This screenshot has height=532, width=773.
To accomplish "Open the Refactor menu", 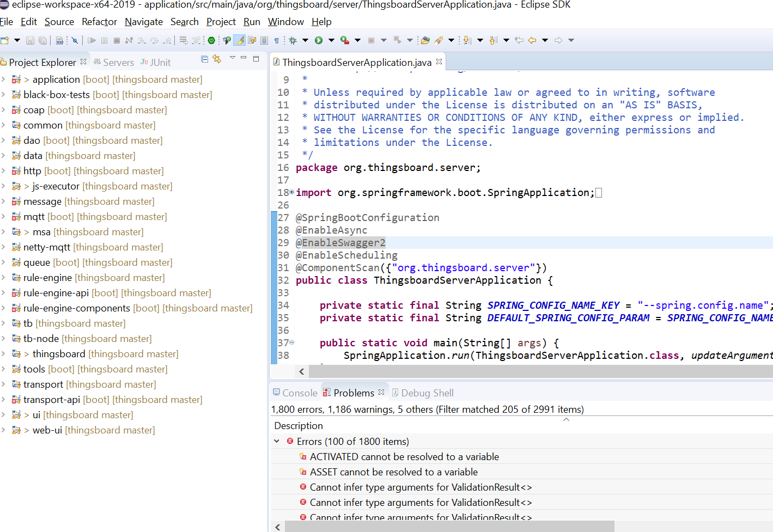I will (x=99, y=22).
